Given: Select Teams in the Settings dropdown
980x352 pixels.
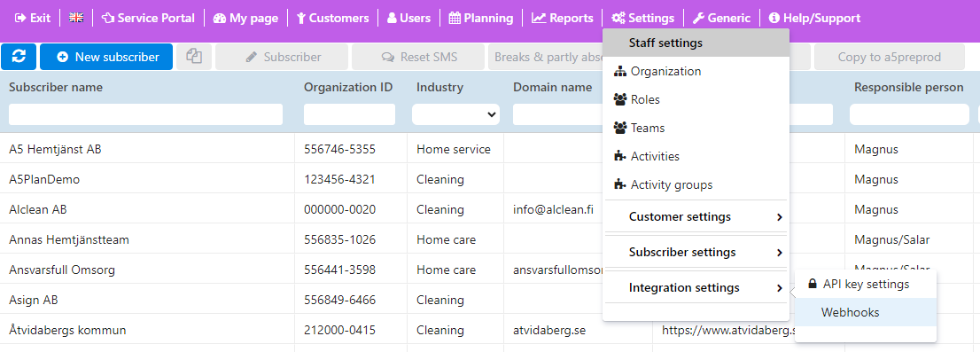Looking at the screenshot, I should 696,128.
